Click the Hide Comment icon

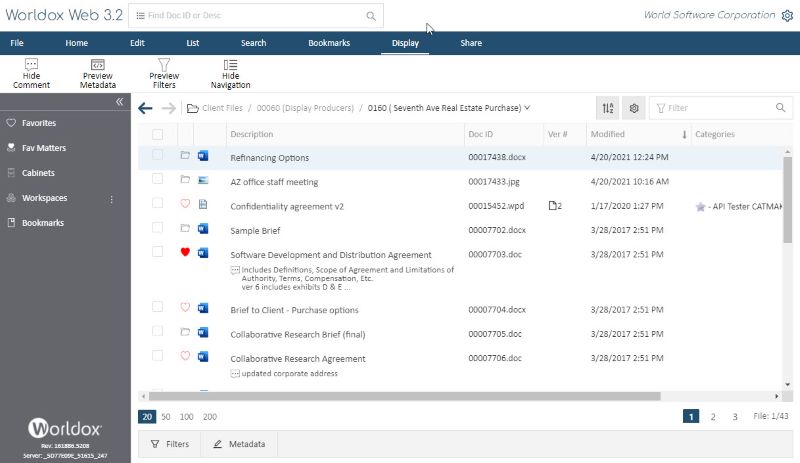coord(31,64)
